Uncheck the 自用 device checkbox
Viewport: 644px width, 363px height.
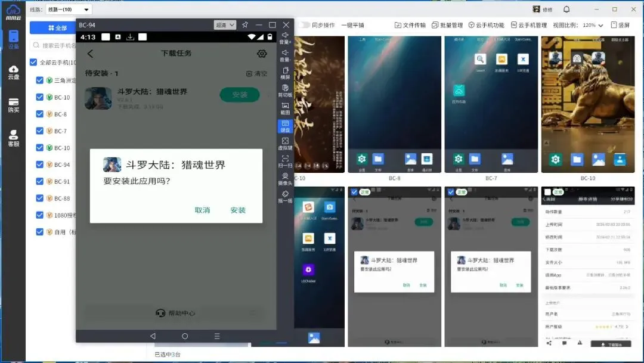[x=40, y=232]
